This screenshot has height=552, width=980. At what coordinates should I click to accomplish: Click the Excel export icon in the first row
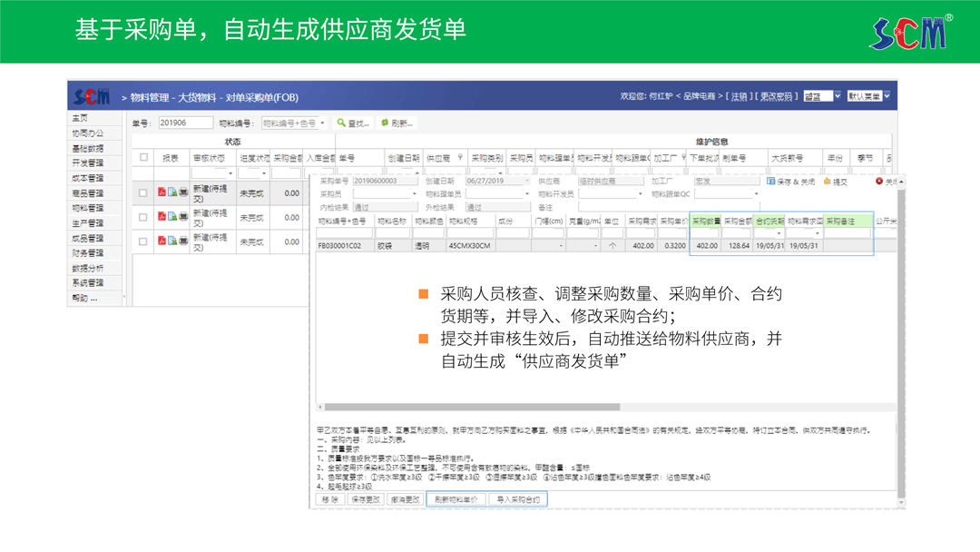(x=171, y=191)
